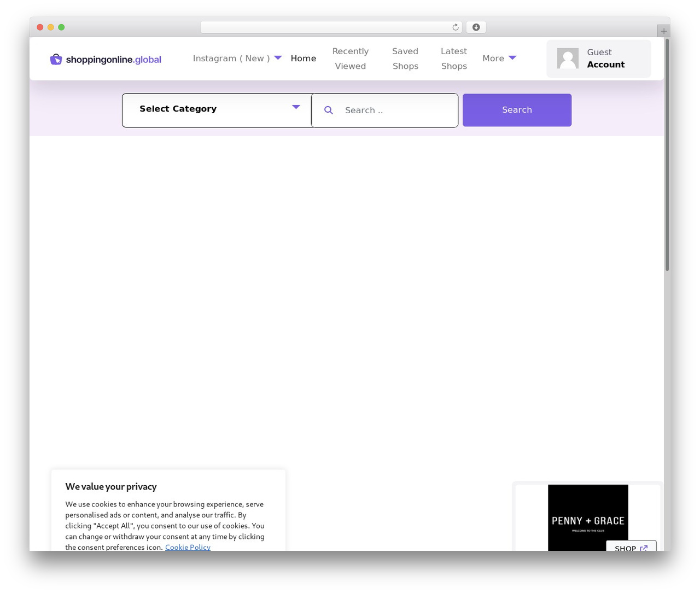Expand the Instagram ( New ) dropdown menu
700x593 pixels.
[x=237, y=59]
